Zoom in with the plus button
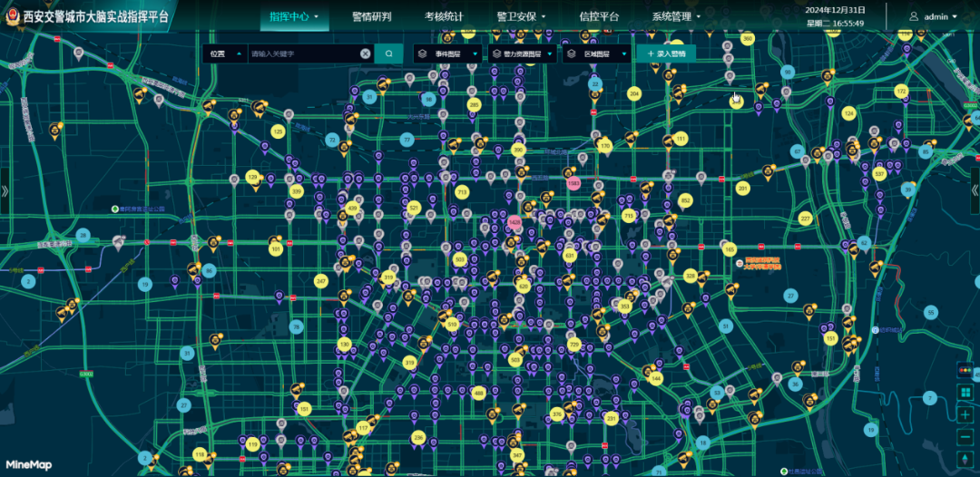The width and height of the screenshot is (980, 477). 965,415
